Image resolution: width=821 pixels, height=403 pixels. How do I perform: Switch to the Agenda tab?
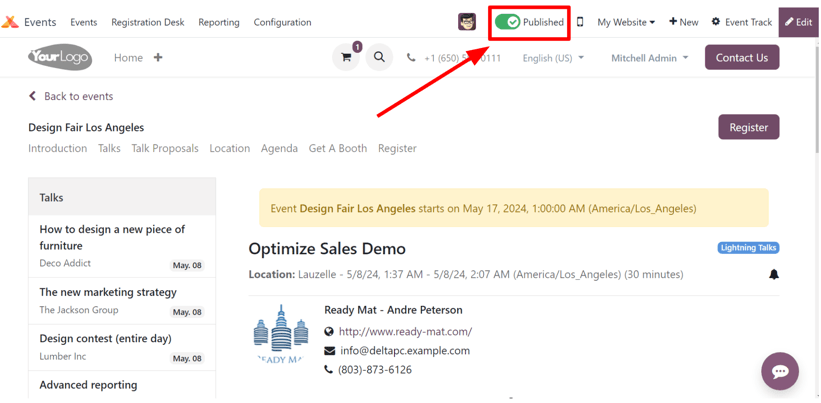pos(279,148)
